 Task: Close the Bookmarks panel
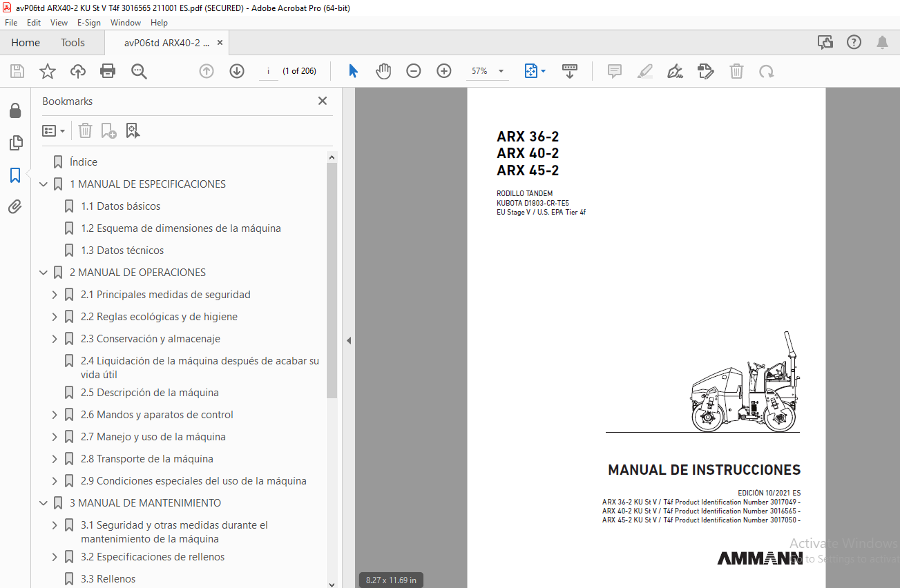pyautogui.click(x=323, y=101)
